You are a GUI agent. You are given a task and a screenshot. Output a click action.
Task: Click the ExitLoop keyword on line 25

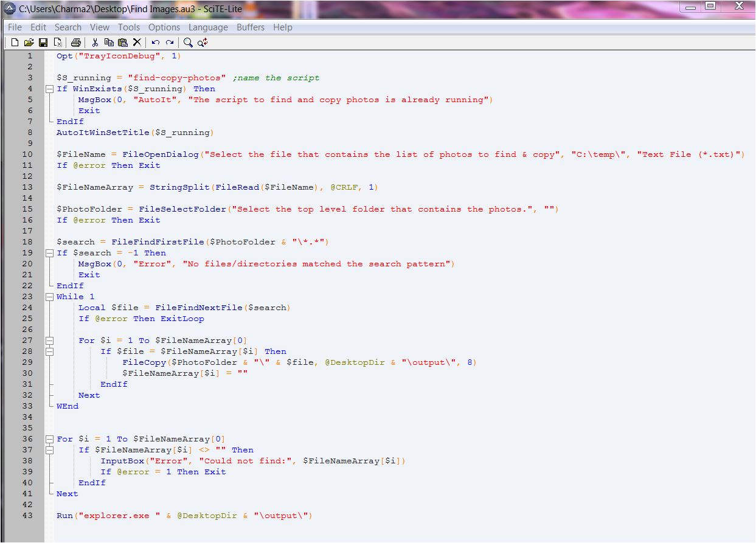(x=182, y=319)
